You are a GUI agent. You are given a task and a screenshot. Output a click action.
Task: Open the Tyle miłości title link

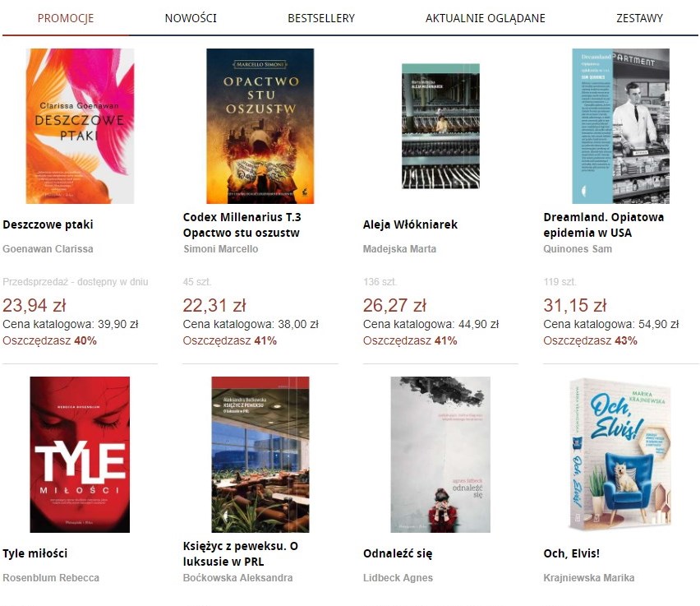(35, 553)
